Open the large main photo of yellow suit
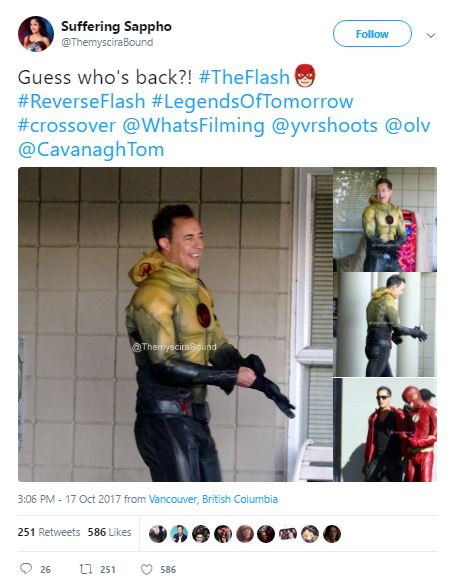 click(x=175, y=324)
